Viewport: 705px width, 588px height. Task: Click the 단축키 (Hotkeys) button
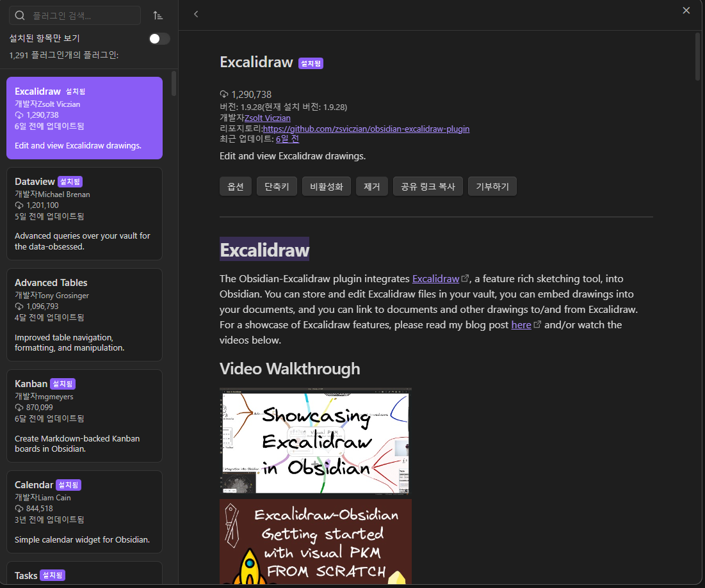[277, 186]
